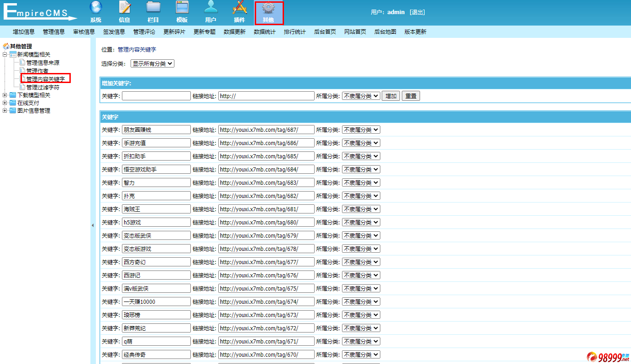
Task: Click page icon beside 管理过滤字符
Action: tap(22, 87)
